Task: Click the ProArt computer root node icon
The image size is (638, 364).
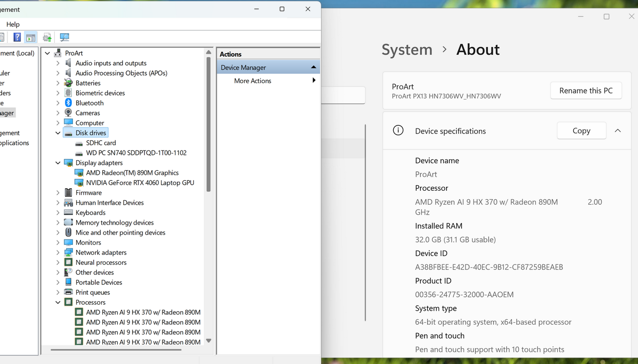Action: pyautogui.click(x=58, y=53)
